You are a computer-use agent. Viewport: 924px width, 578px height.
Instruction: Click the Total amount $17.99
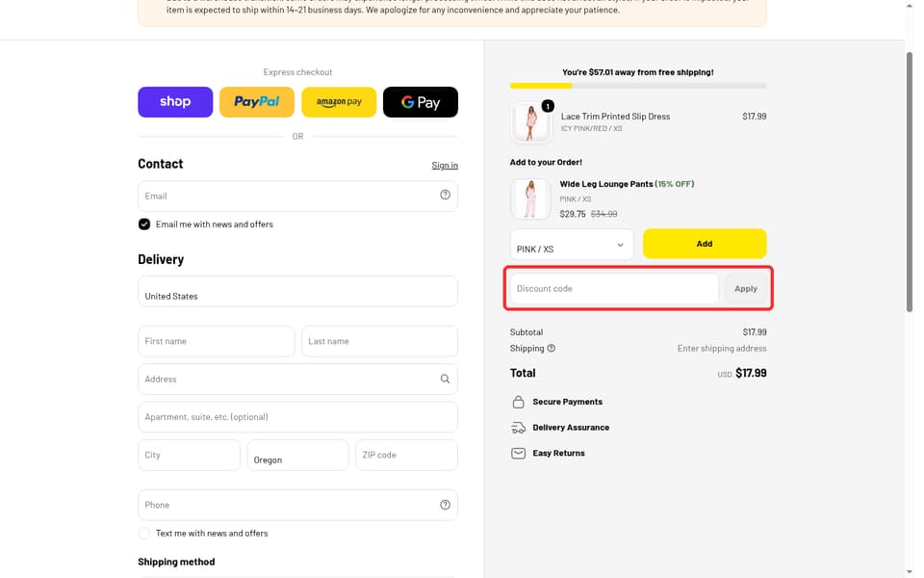pos(751,373)
